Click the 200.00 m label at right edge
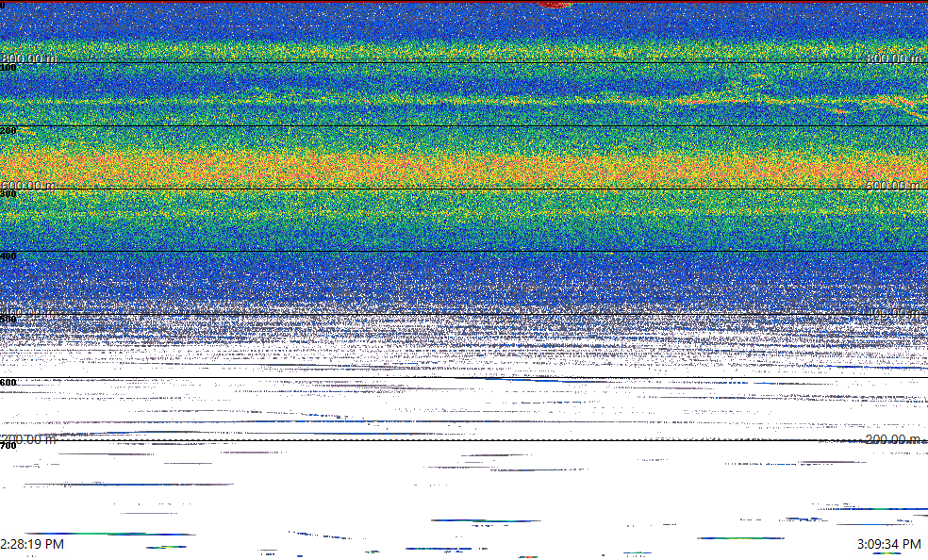The height and width of the screenshot is (560, 928). tap(894, 438)
